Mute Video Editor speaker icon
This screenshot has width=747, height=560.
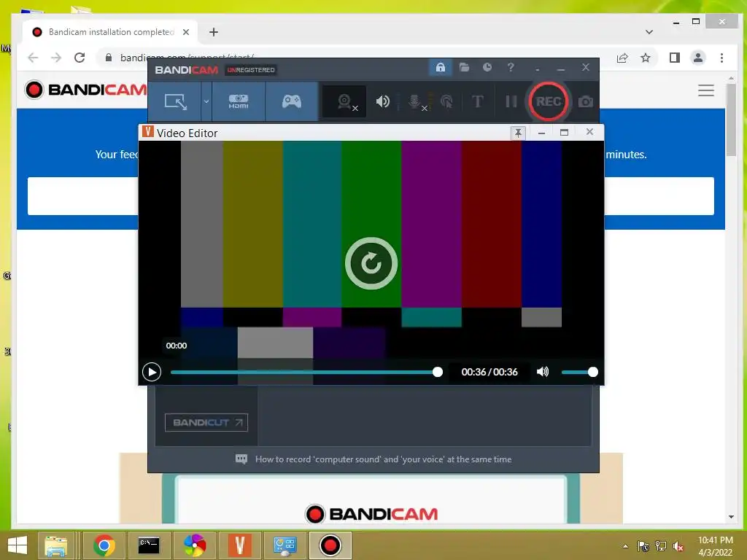click(543, 372)
